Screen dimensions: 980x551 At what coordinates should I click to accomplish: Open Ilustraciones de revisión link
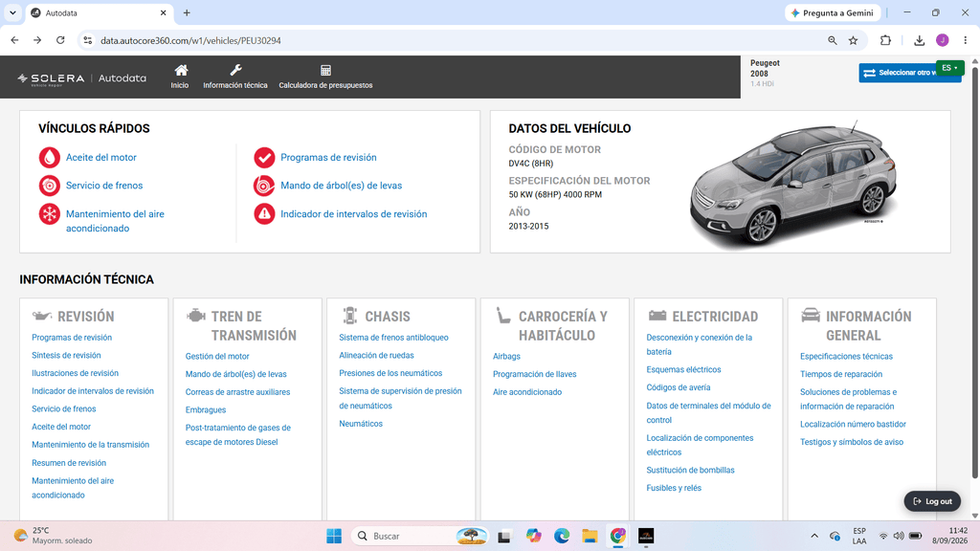[x=75, y=373]
